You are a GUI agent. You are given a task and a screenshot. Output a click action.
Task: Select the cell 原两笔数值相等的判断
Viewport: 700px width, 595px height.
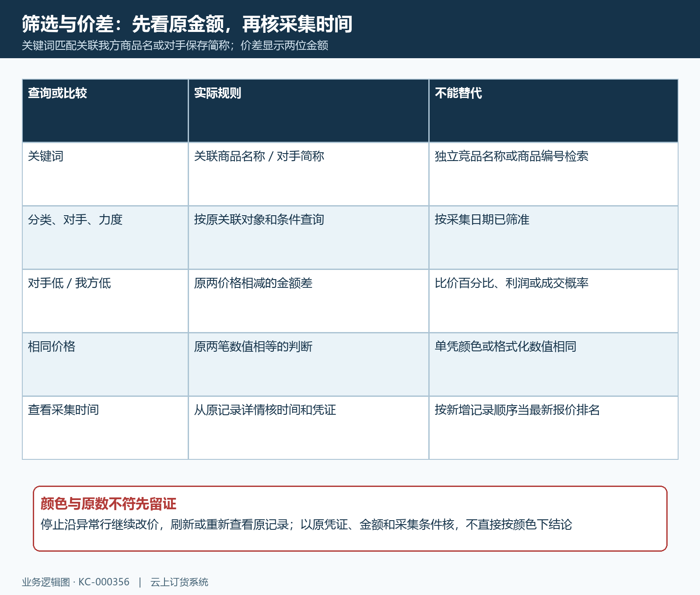click(308, 364)
